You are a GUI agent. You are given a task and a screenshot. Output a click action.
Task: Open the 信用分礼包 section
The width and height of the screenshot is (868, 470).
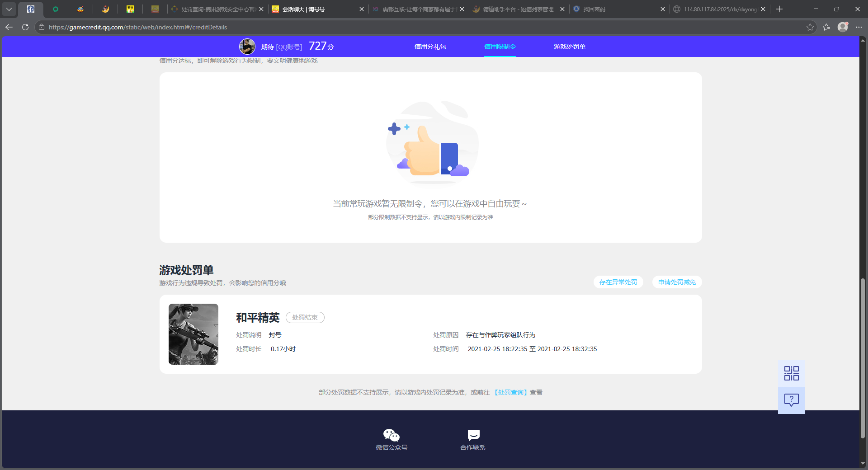click(x=430, y=47)
